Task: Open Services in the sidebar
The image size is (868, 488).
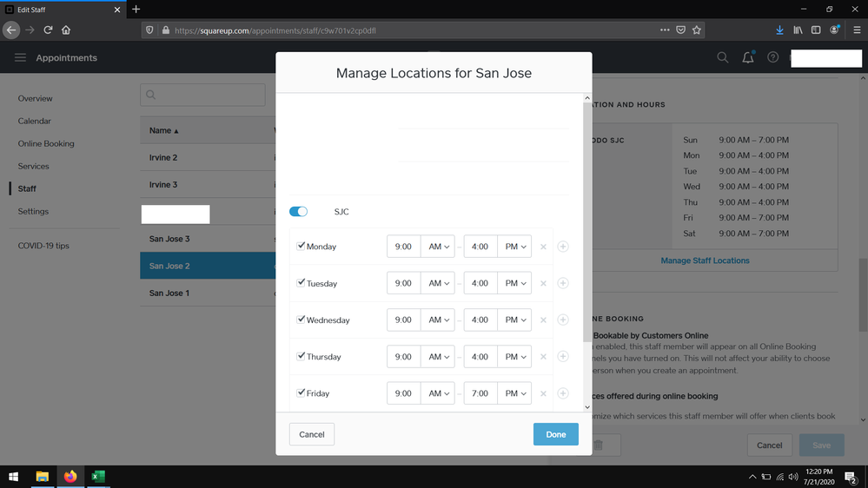Action: tap(34, 167)
